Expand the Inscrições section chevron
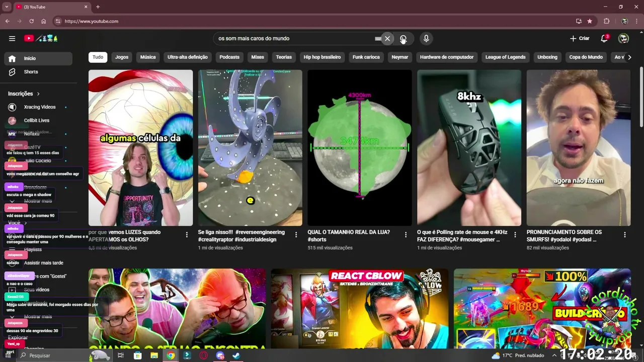The image size is (644, 362). [x=38, y=94]
